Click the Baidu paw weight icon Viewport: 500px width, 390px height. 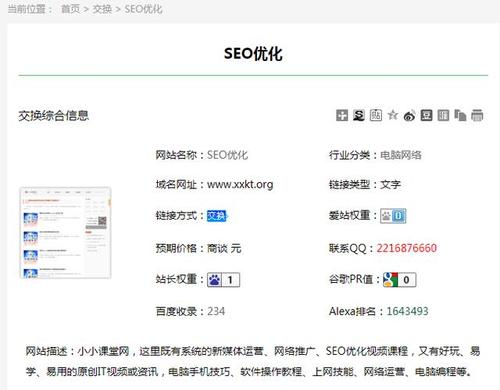click(223, 280)
